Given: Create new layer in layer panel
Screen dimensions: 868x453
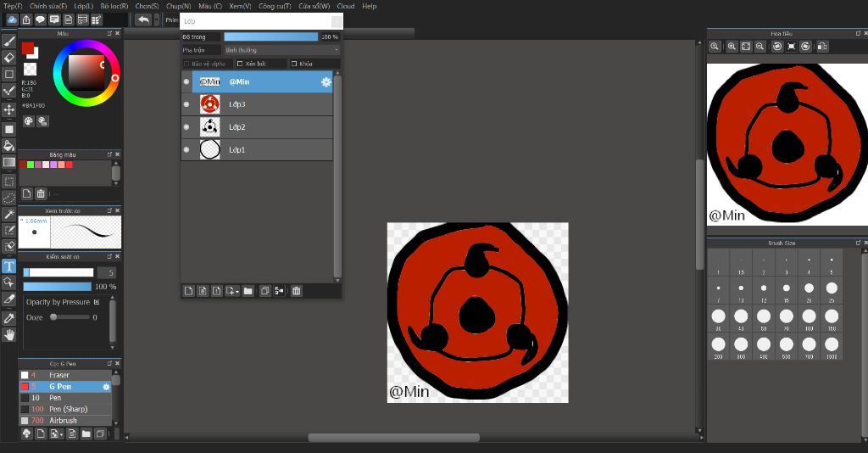Looking at the screenshot, I should [x=189, y=291].
